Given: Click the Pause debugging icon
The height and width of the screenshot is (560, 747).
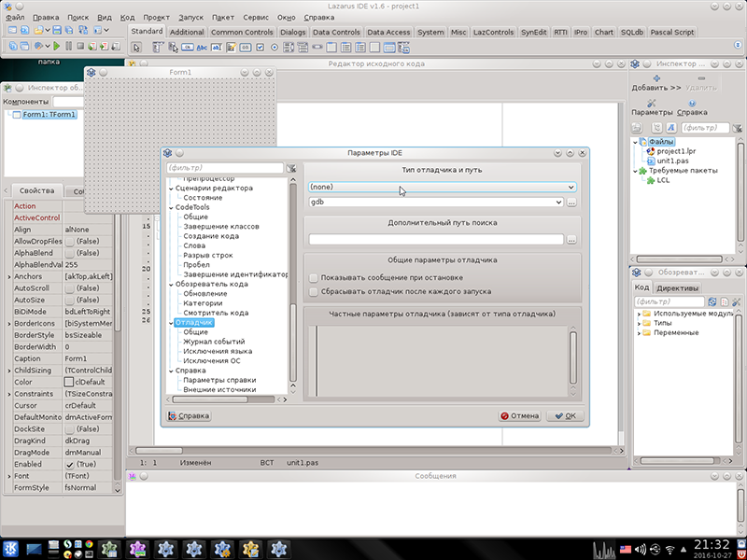Looking at the screenshot, I should (x=68, y=46).
